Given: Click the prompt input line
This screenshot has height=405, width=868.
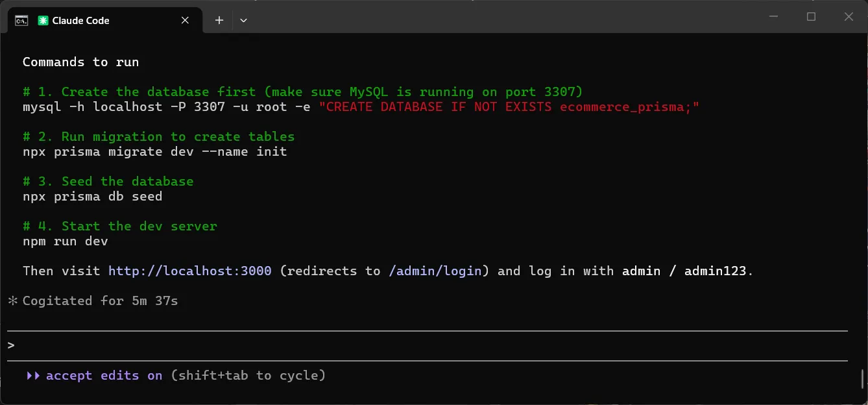Looking at the screenshot, I should [x=428, y=346].
